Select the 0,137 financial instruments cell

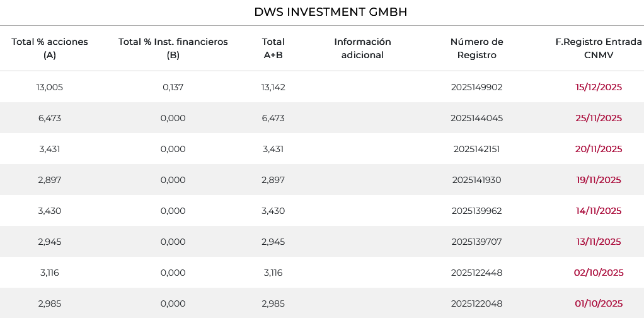point(173,87)
